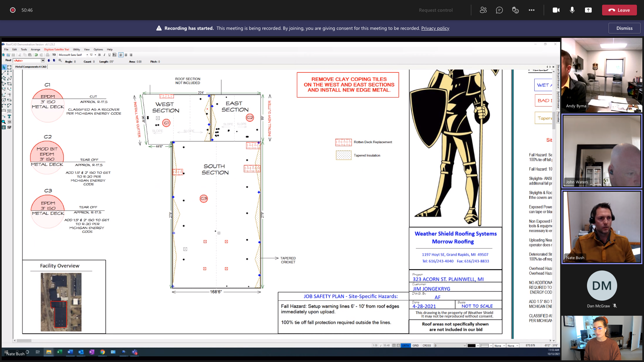Toggle the Teams microphone mute
This screenshot has width=644, height=362.
click(x=572, y=10)
